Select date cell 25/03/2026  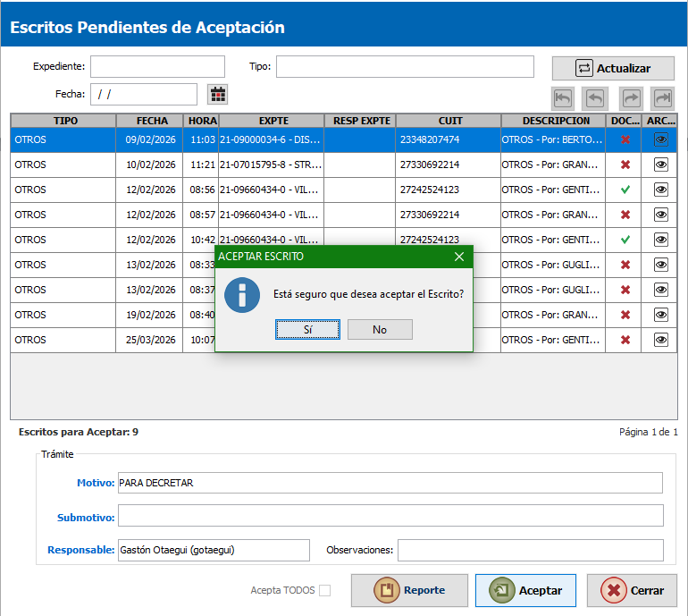point(149,340)
